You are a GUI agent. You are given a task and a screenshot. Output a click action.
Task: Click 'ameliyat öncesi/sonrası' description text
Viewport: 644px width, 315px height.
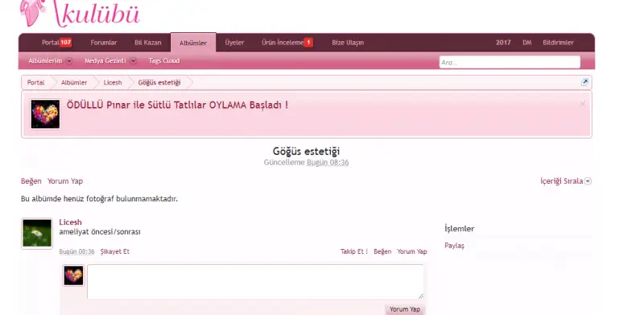[x=100, y=231]
